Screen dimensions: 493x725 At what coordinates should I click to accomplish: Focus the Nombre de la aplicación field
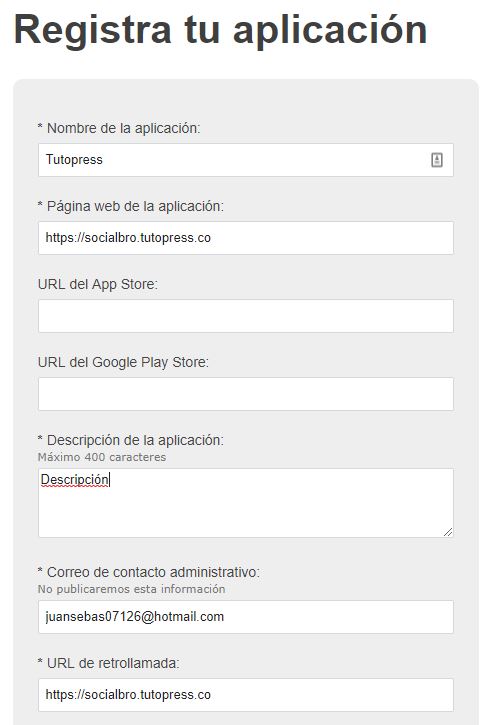[246, 160]
